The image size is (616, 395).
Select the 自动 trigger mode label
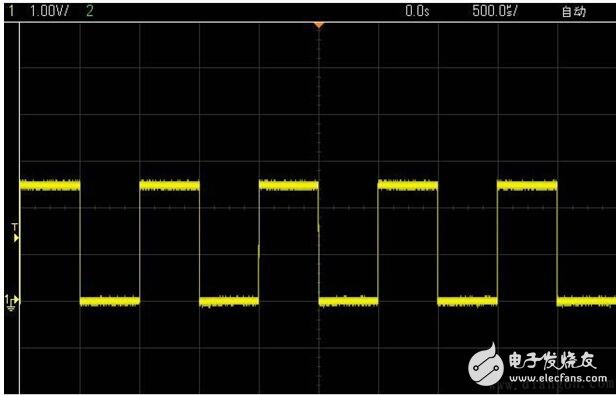point(574,12)
